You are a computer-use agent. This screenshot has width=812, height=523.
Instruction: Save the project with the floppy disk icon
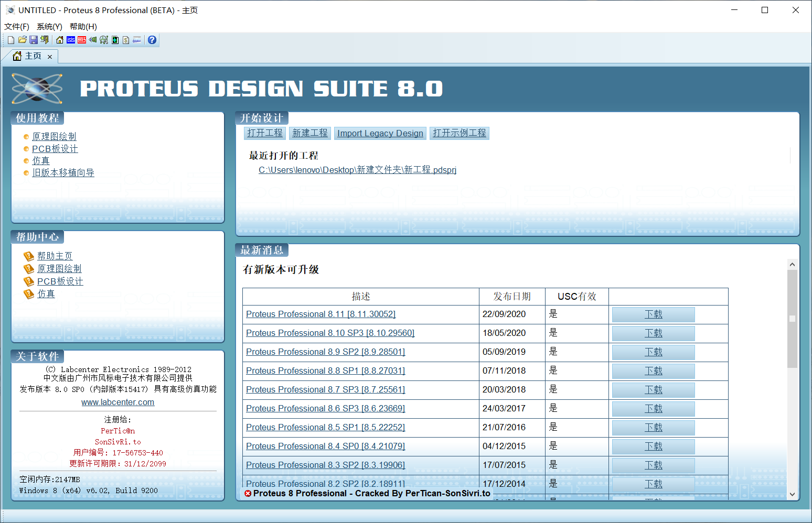[34, 39]
